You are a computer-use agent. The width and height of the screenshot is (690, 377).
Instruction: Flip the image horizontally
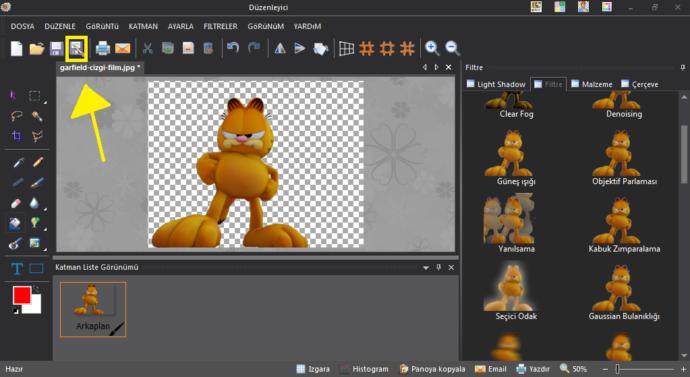click(280, 48)
